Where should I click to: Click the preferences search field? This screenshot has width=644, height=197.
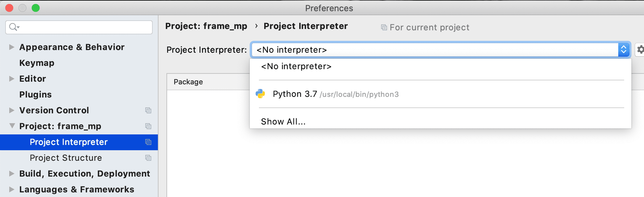(83, 27)
